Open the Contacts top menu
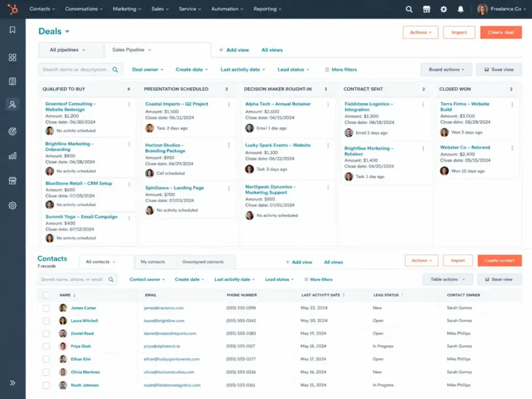Viewport: 532px width, 399px height. click(x=42, y=9)
